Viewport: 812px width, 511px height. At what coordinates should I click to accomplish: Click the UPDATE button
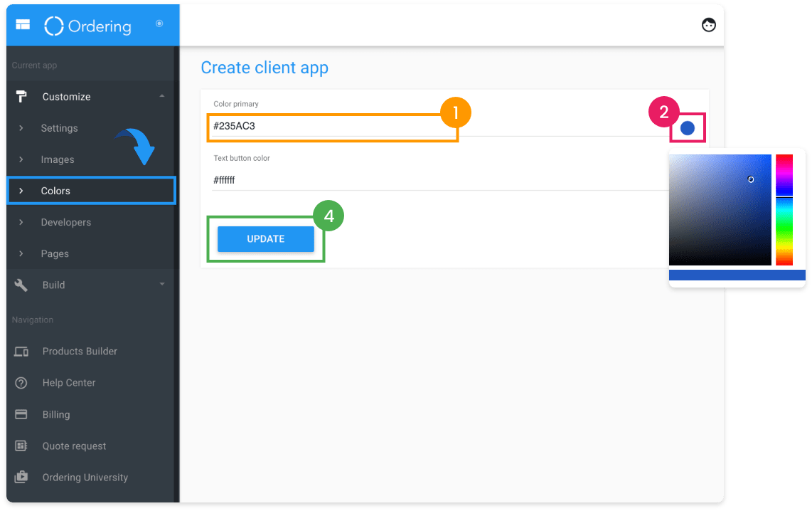pos(266,239)
